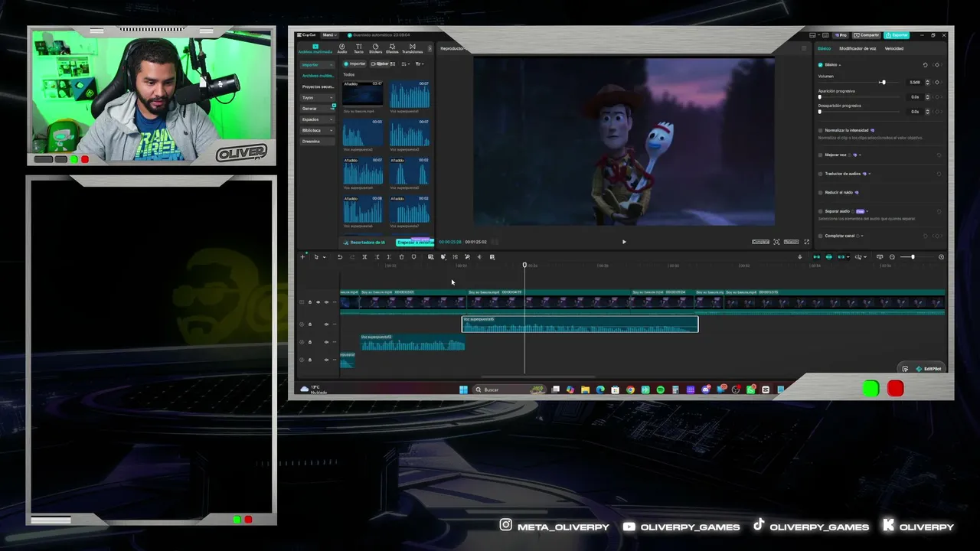Viewport: 980px width, 551px height.
Task: Adjust the Volumen slider handle
Action: point(883,83)
